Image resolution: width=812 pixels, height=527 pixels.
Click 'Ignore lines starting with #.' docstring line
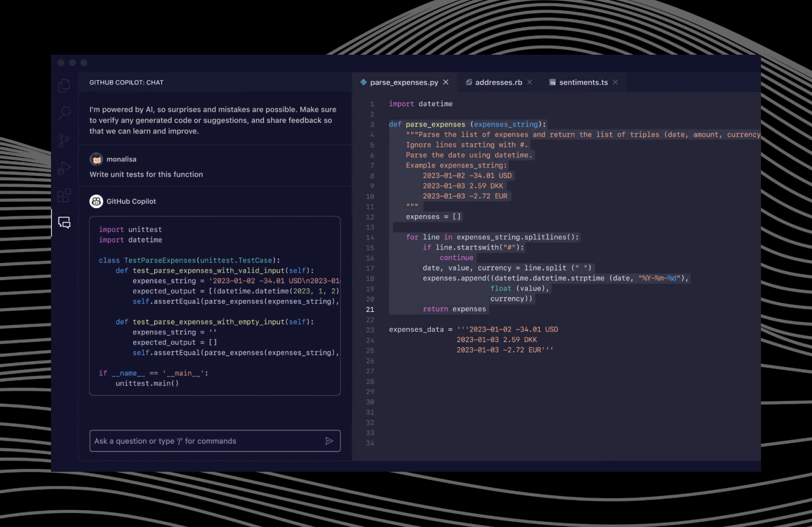pos(467,145)
